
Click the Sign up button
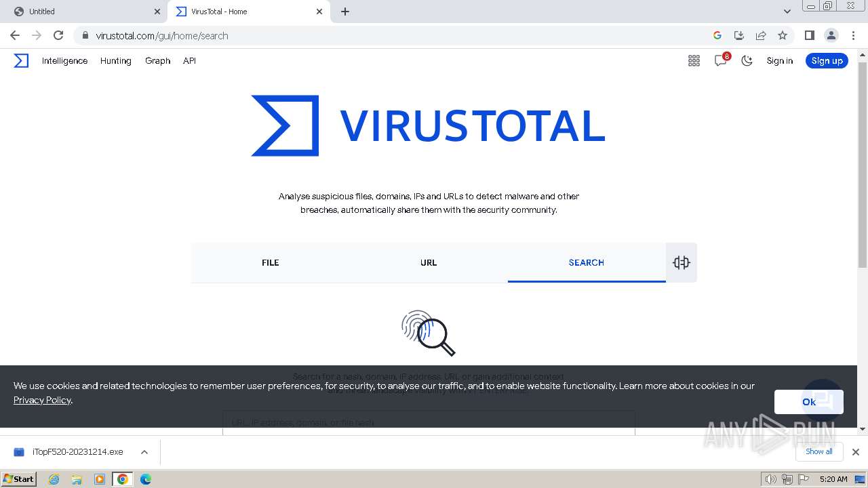827,61
